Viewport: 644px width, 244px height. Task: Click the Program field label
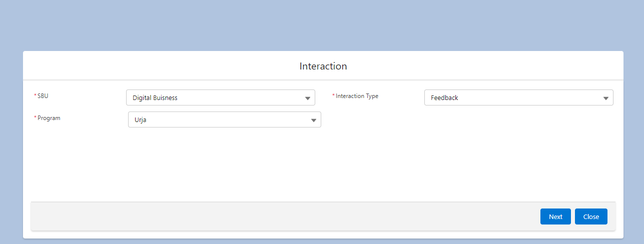click(x=49, y=118)
